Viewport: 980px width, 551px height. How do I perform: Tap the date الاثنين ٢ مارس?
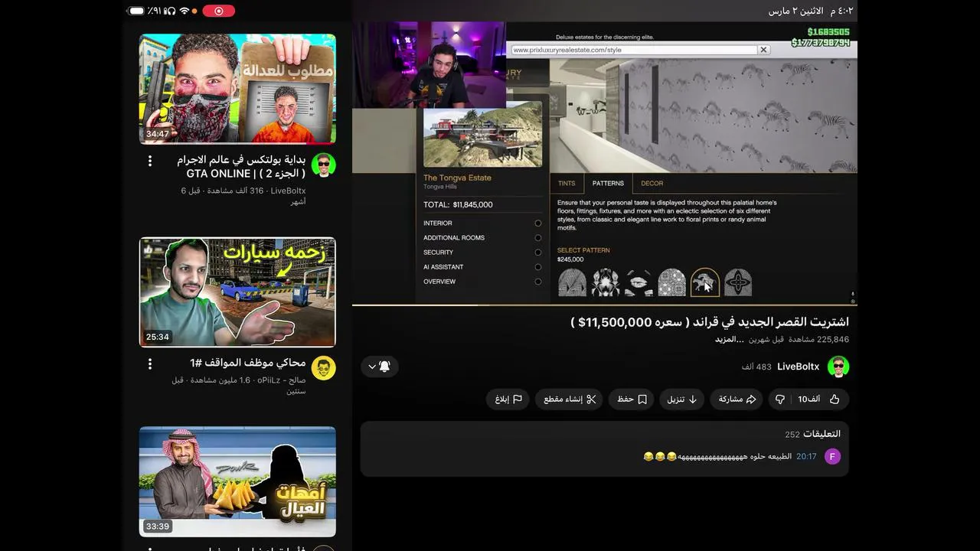796,11
